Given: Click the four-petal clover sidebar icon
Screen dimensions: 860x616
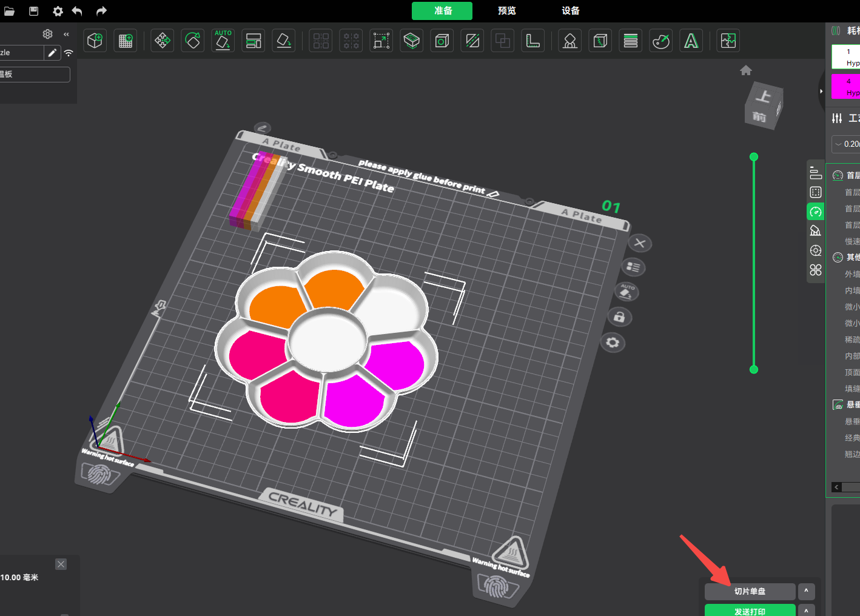Looking at the screenshot, I should tap(816, 270).
